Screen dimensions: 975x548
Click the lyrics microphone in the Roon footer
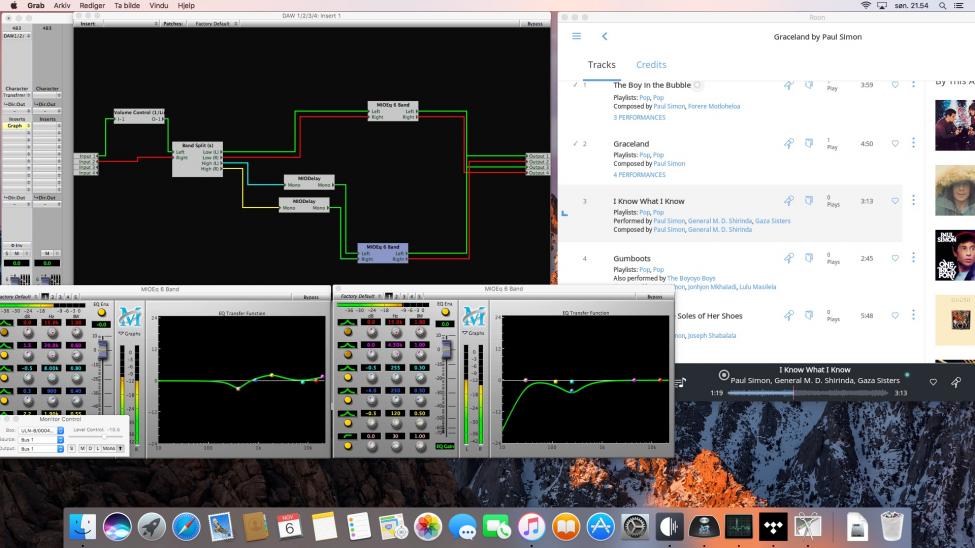coord(956,382)
